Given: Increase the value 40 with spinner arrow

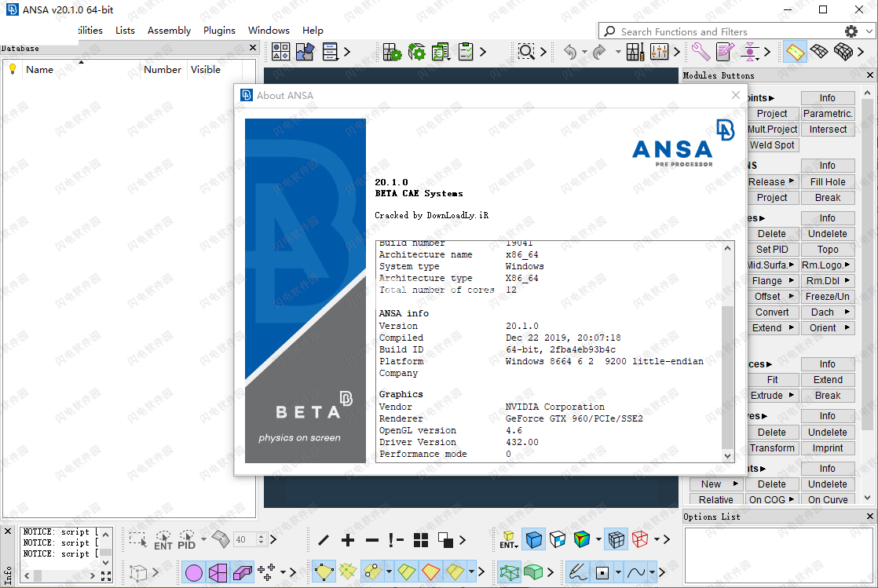Looking at the screenshot, I should tap(261, 536).
